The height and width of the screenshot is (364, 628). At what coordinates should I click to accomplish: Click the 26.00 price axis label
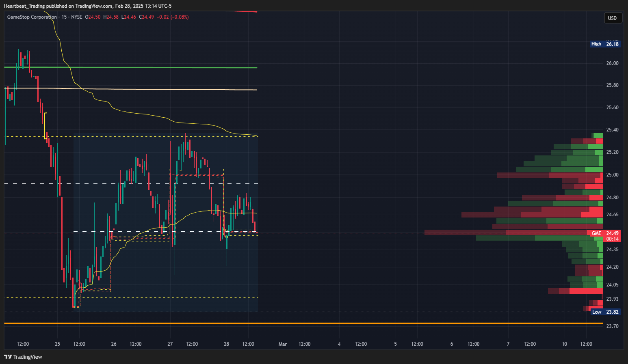pyautogui.click(x=612, y=63)
